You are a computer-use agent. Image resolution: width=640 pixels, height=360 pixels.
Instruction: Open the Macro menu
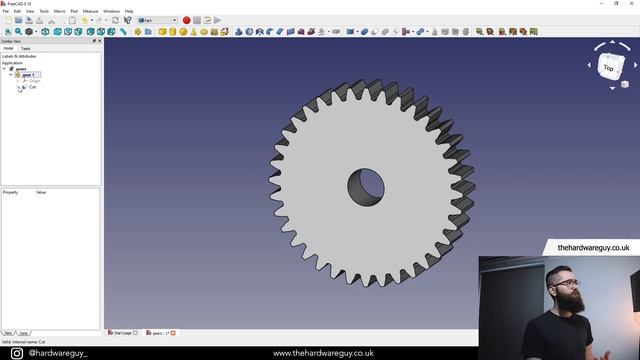pos(59,11)
